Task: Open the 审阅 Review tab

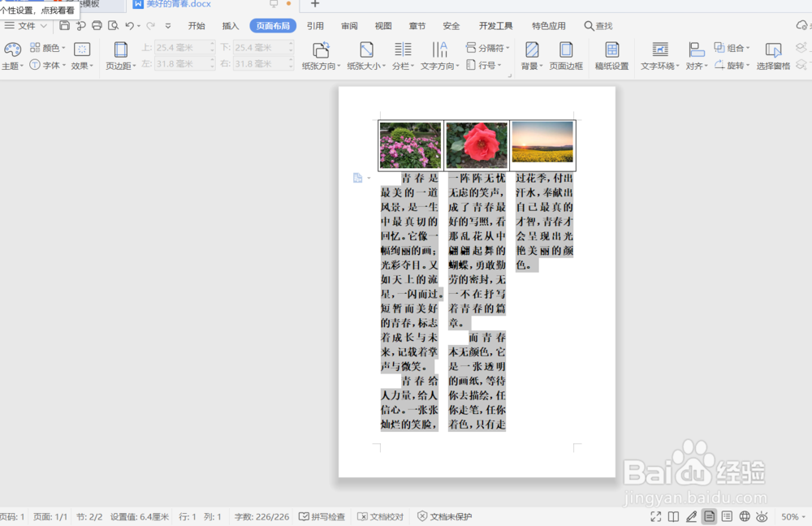Action: click(349, 25)
